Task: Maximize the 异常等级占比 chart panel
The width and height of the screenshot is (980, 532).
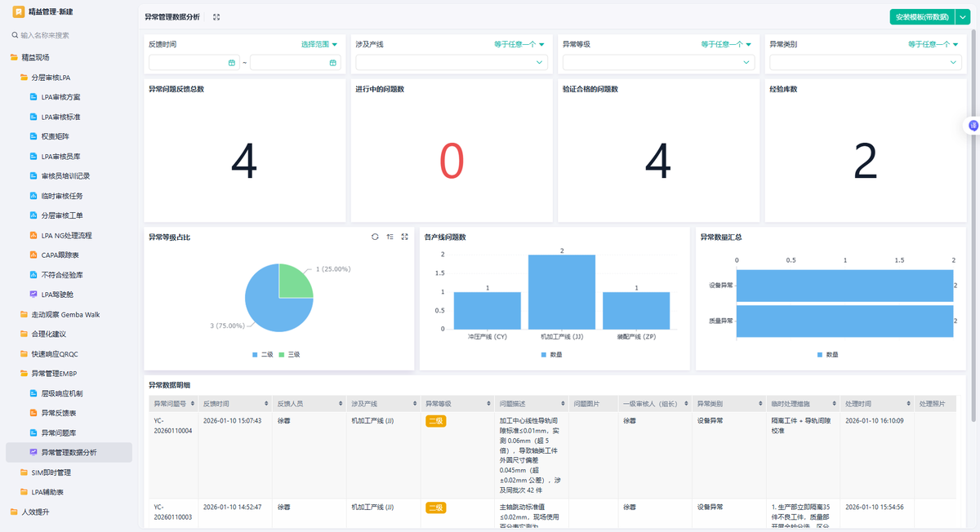Action: click(404, 237)
